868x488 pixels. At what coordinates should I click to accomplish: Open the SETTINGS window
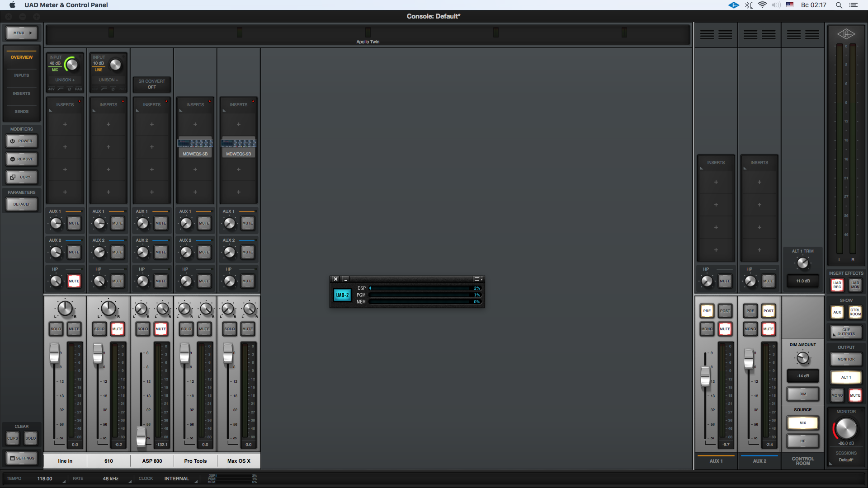[x=22, y=458]
